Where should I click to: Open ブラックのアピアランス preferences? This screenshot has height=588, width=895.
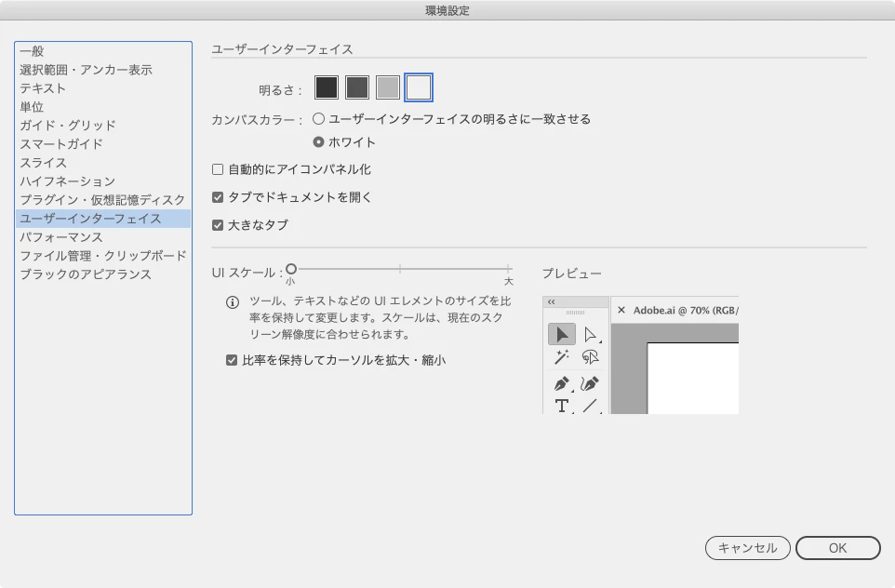(x=102, y=274)
